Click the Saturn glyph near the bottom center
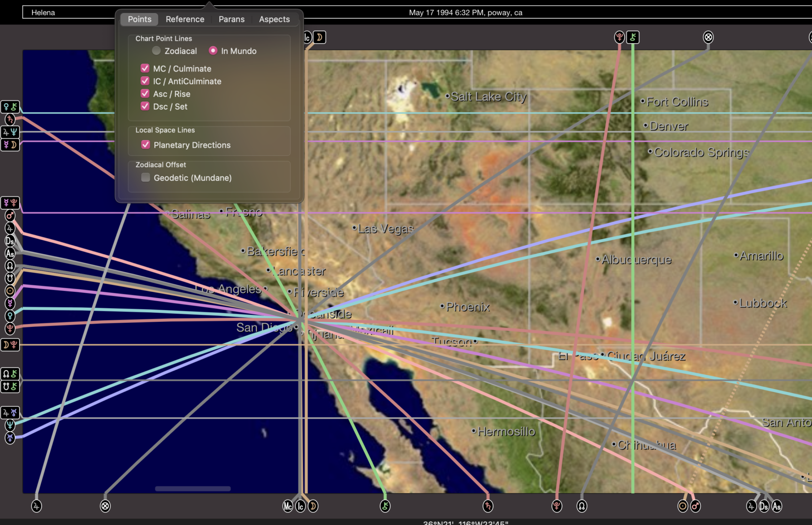Screen dimensions: 812x525 point(488,506)
